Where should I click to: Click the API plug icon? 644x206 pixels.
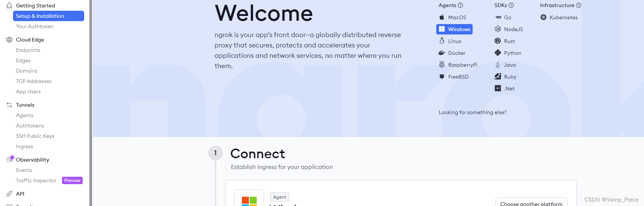[x=9, y=194]
